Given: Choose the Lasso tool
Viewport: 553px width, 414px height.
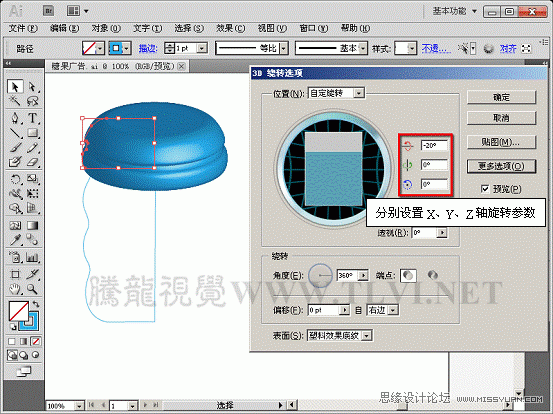Looking at the screenshot, I should (x=32, y=101).
